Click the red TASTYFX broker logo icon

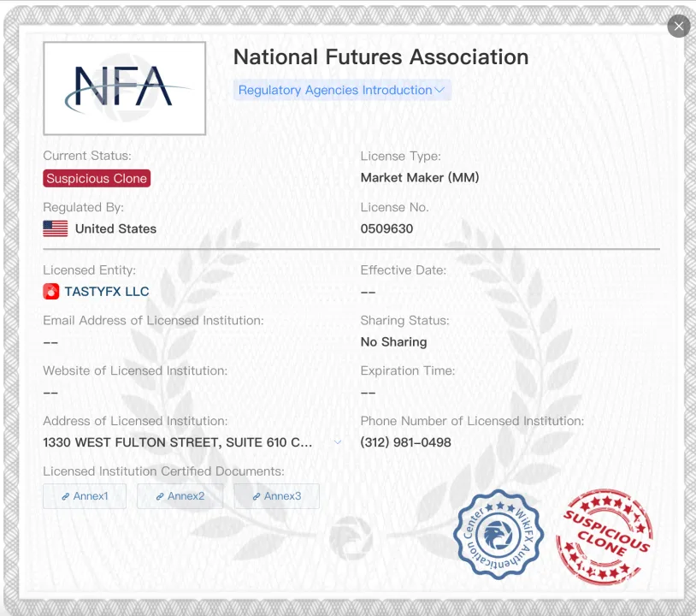[51, 292]
